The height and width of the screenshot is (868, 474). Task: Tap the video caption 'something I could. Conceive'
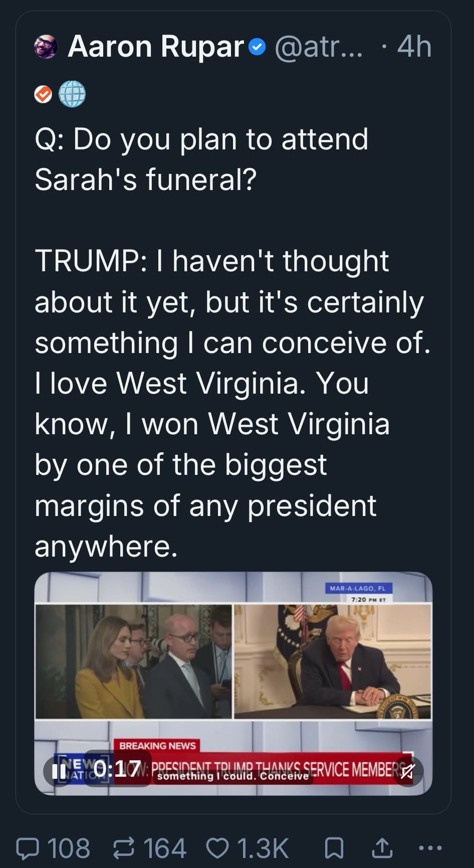tap(233, 776)
